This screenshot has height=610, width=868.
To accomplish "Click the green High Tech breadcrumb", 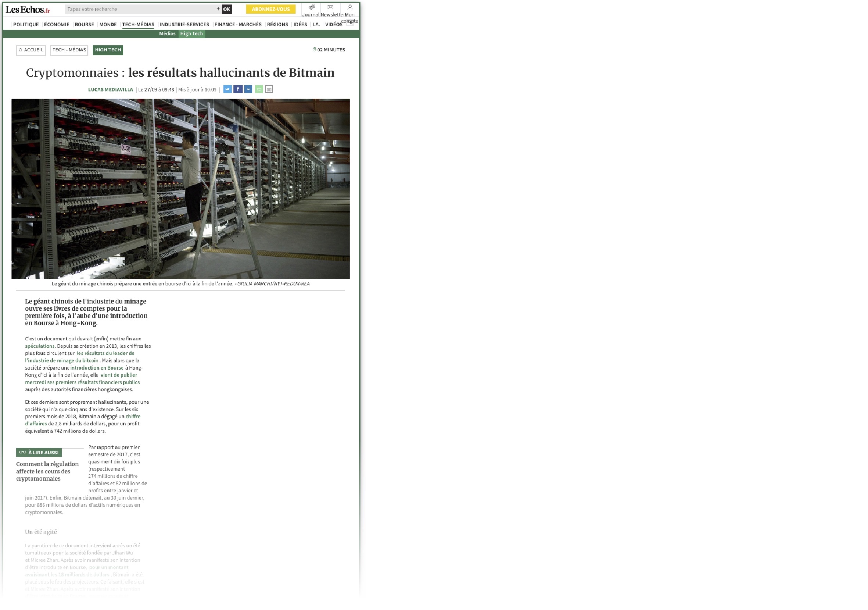I will point(108,50).
